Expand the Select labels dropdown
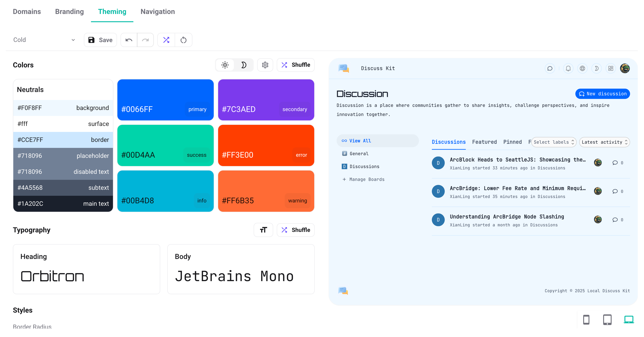The image size is (644, 337). tap(554, 142)
